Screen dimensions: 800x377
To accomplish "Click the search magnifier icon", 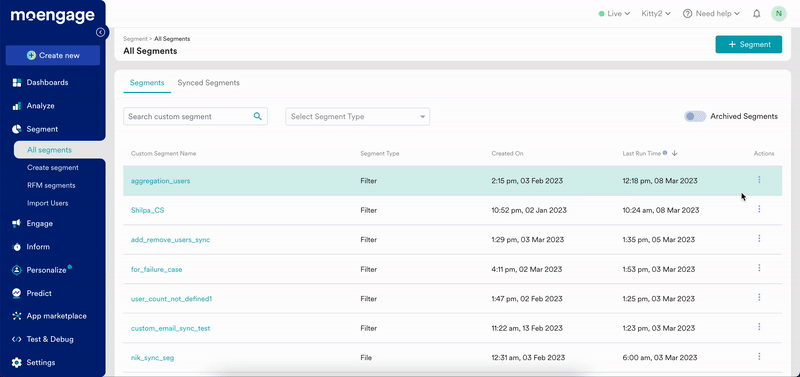I will pos(258,116).
